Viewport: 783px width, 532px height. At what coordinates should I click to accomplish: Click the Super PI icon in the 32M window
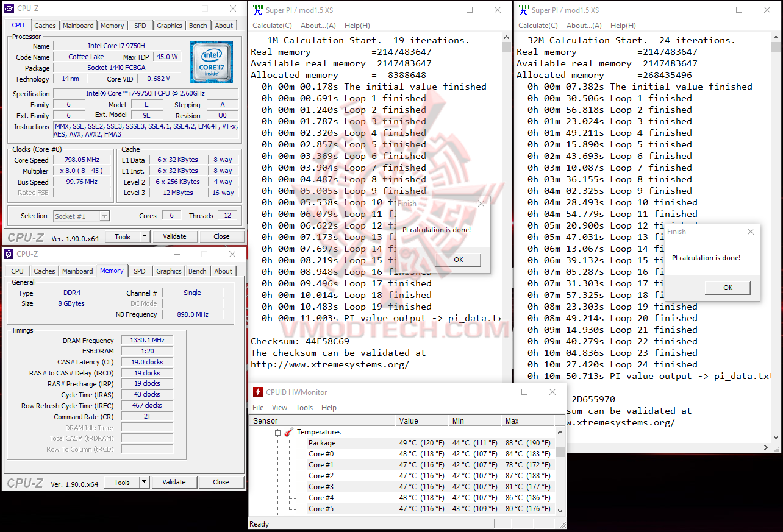point(523,10)
